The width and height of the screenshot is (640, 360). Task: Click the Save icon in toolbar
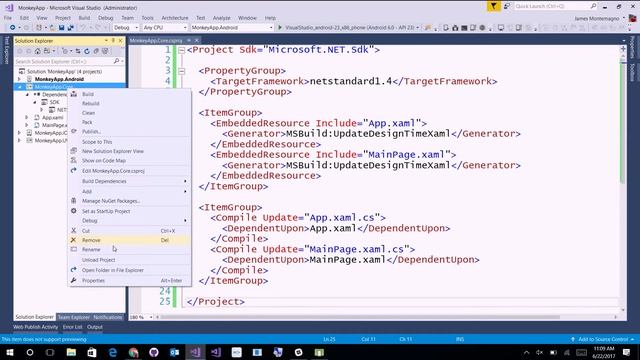(x=61, y=27)
